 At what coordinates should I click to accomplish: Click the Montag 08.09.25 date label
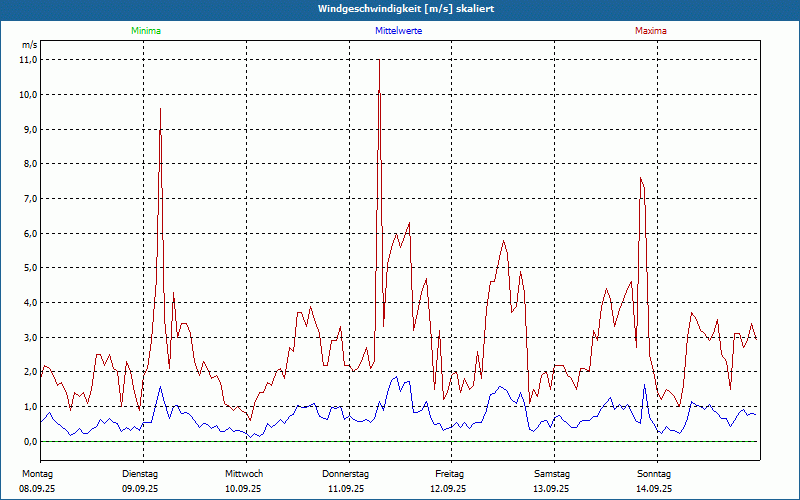(x=37, y=480)
